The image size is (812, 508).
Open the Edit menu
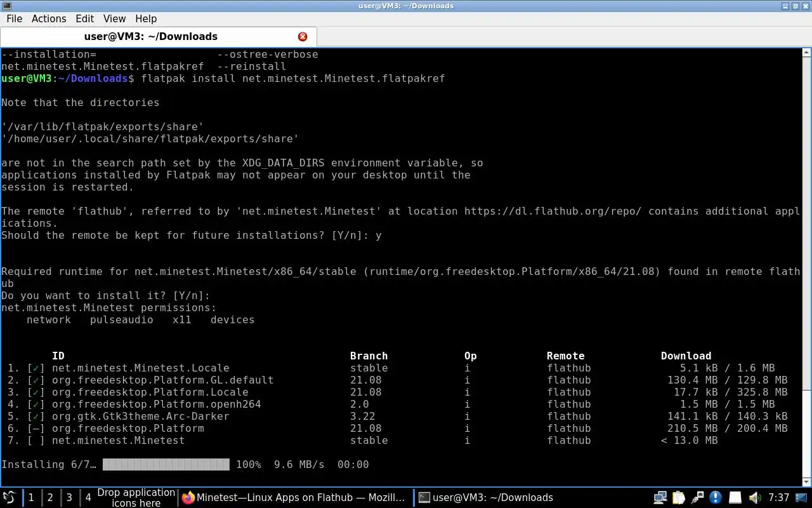pos(84,18)
